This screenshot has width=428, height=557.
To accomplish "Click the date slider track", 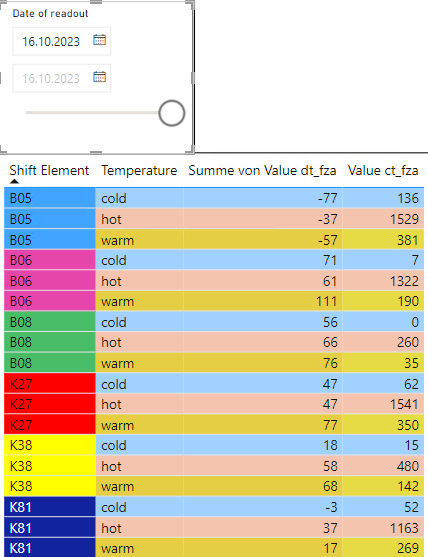I will pos(92,113).
